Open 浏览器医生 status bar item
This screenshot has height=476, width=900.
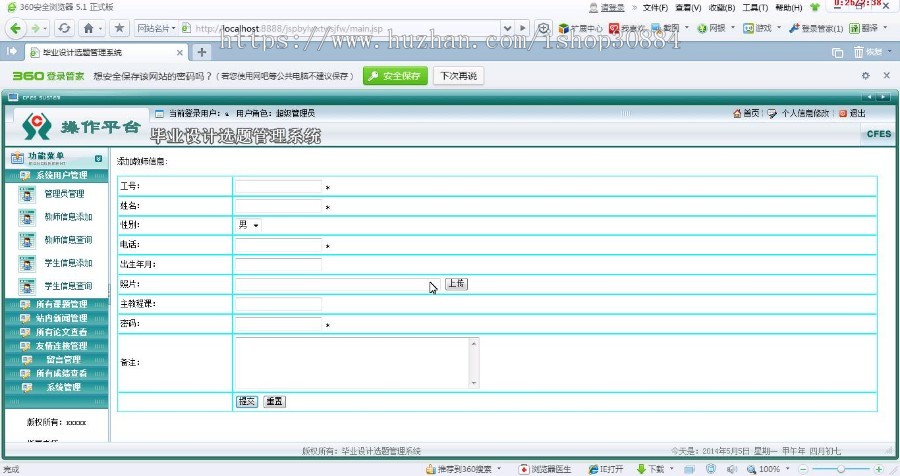(x=545, y=469)
